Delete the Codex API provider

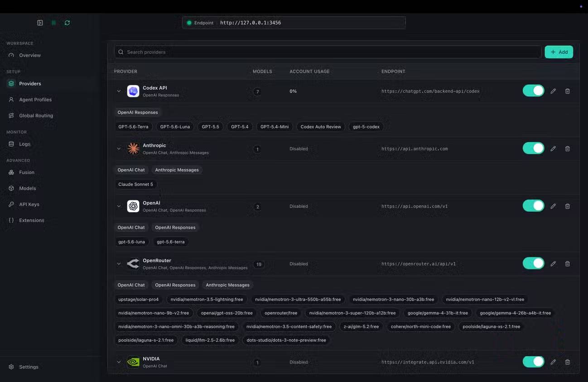(567, 91)
